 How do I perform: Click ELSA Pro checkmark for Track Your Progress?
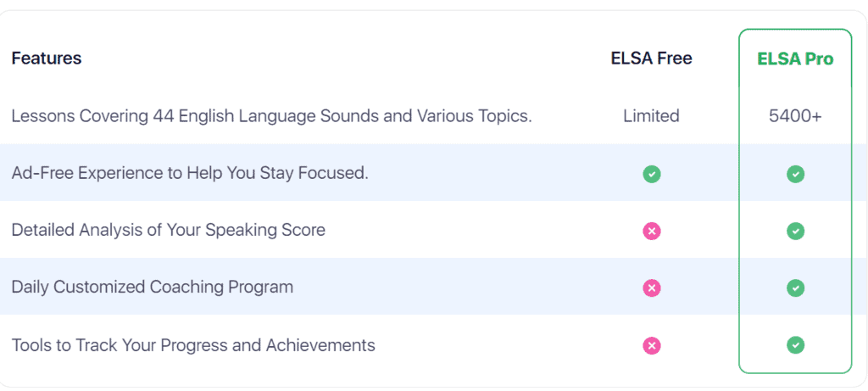click(795, 345)
